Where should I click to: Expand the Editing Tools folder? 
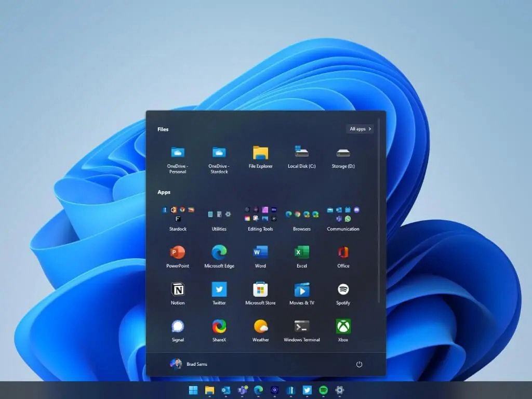[x=260, y=215]
